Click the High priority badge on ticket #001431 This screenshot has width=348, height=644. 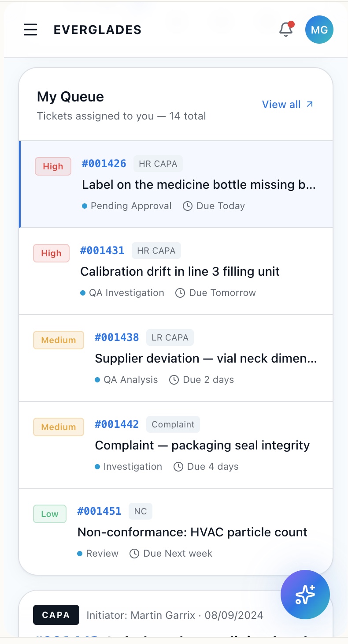(x=52, y=253)
